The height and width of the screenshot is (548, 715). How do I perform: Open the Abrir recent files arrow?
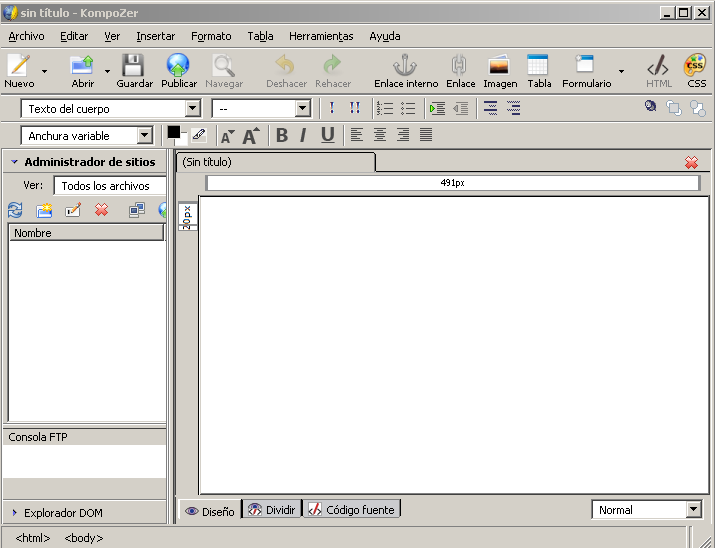click(107, 71)
